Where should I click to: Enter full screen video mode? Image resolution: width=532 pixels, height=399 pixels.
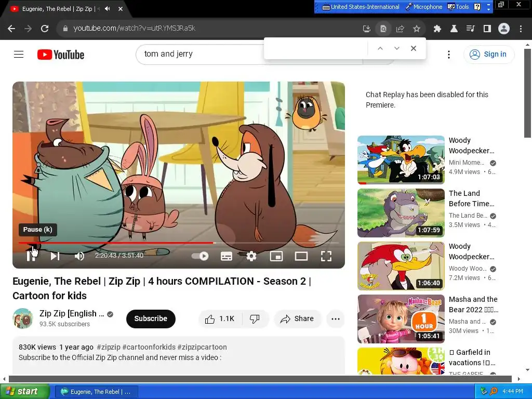[326, 256]
